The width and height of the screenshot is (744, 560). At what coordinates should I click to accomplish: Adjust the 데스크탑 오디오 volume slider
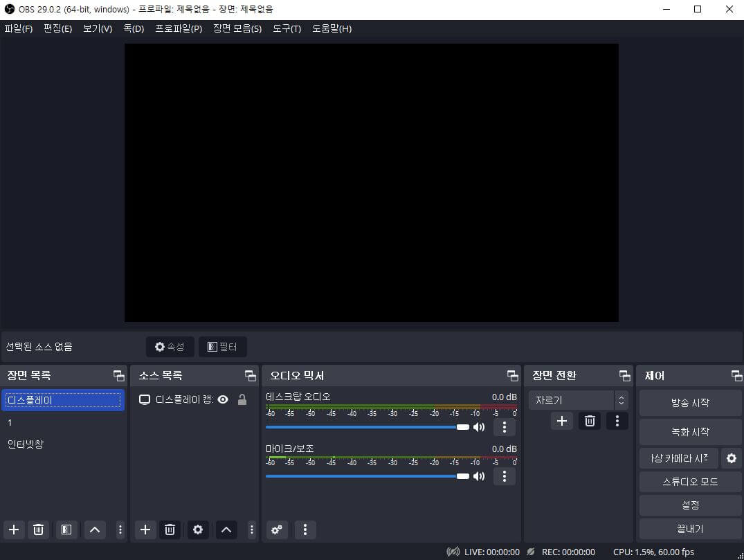coord(368,427)
